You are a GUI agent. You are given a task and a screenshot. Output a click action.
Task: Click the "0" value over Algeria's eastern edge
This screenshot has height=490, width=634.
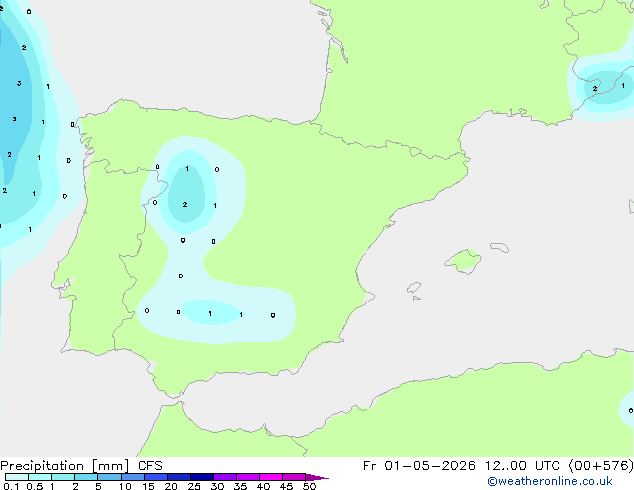(x=631, y=411)
